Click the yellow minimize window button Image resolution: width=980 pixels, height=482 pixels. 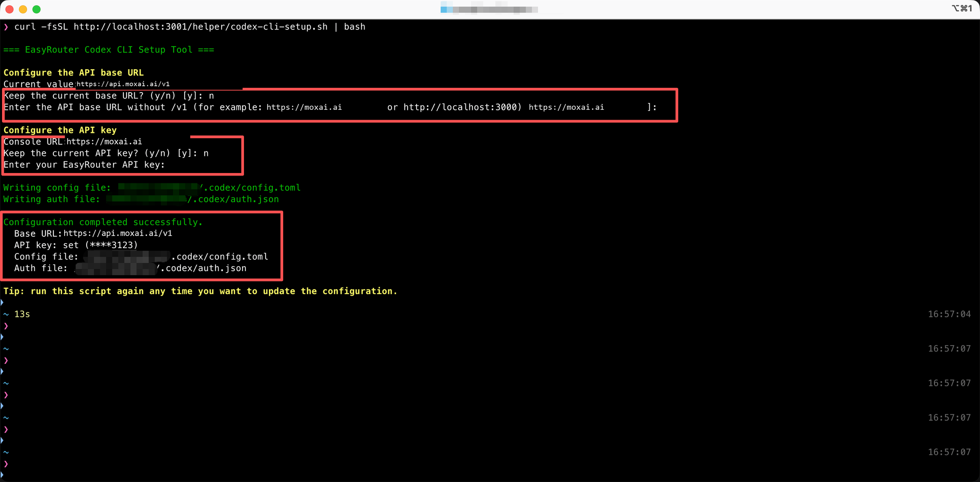click(x=23, y=9)
